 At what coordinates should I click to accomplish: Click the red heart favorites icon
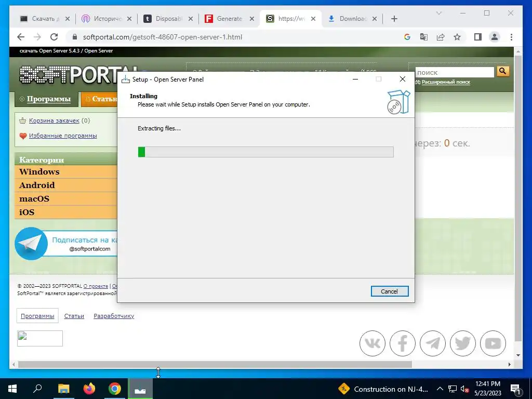(x=23, y=136)
